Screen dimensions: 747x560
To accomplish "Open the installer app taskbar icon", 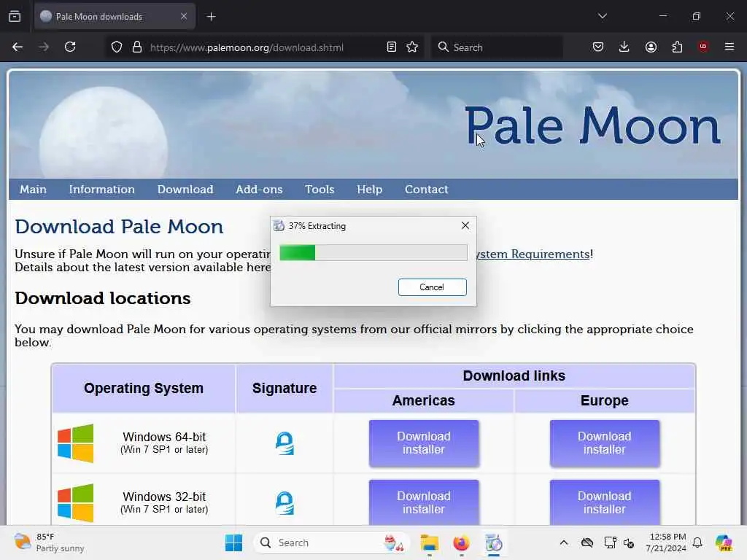I will [494, 542].
